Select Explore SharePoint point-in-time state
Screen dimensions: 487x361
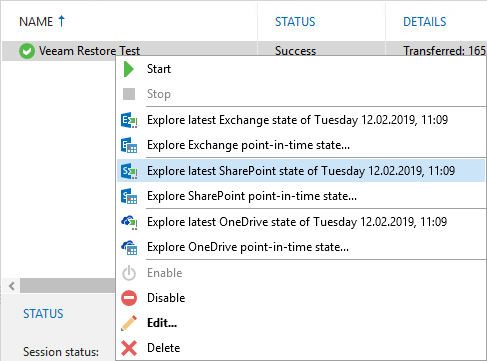click(x=301, y=196)
